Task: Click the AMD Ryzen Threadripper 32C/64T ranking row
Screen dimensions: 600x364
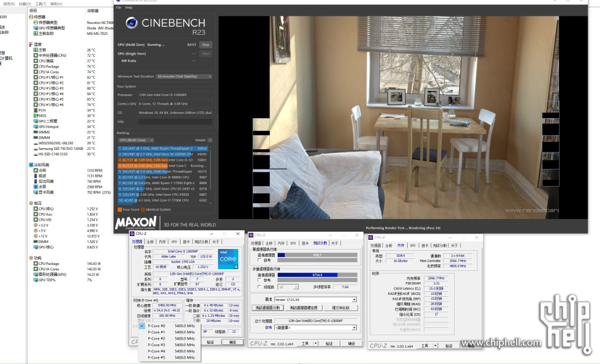Action: [163, 148]
